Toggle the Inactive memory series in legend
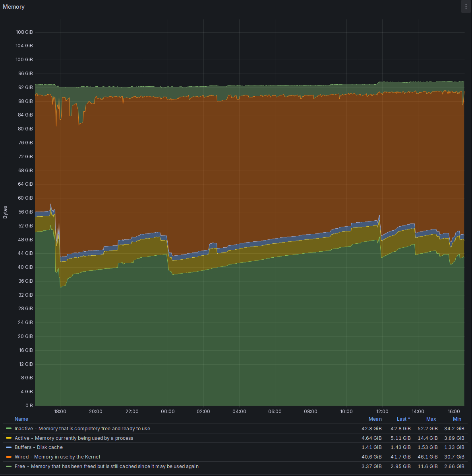Screen dimensions: 472x476 [82, 429]
